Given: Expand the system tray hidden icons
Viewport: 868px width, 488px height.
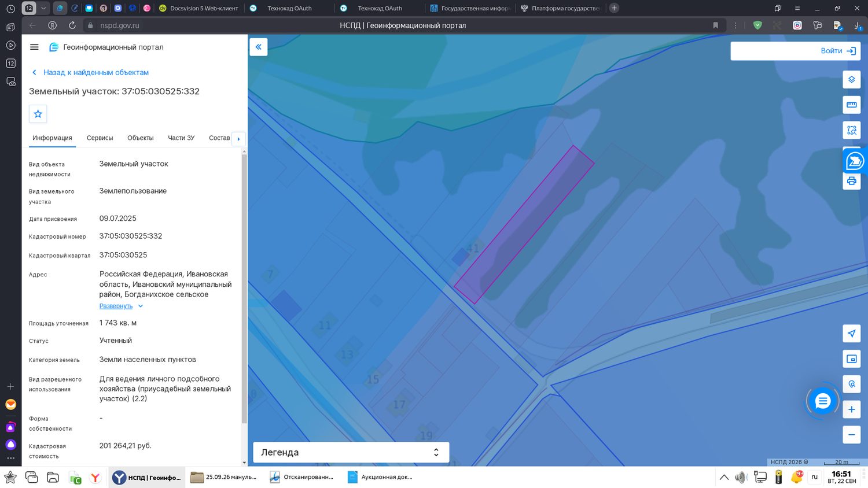Looking at the screenshot, I should pos(724,478).
